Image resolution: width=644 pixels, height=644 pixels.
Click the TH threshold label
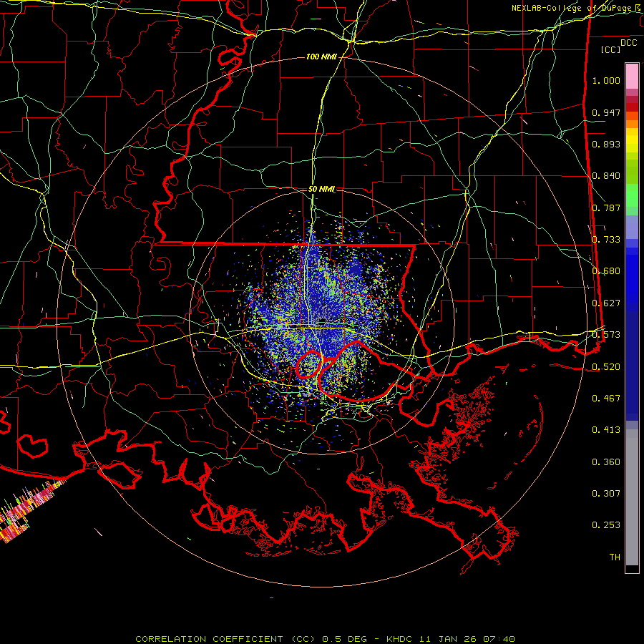tap(615, 557)
